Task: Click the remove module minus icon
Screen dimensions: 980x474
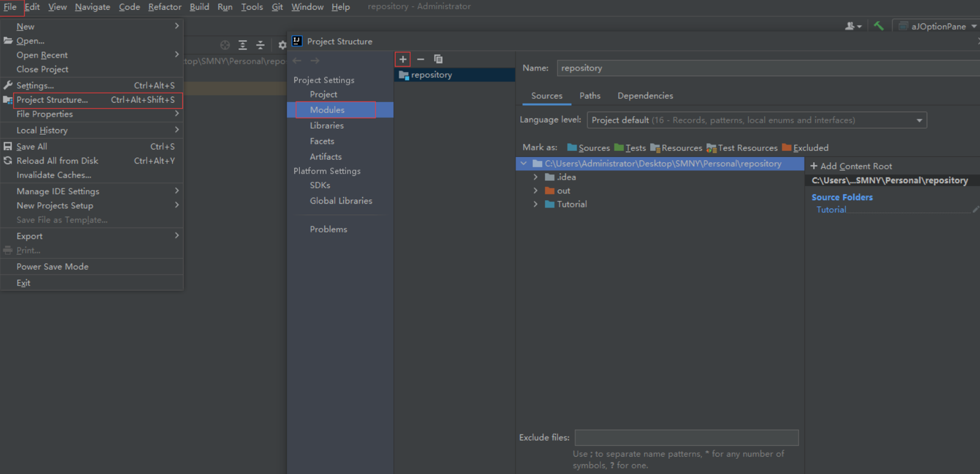Action: [x=421, y=59]
